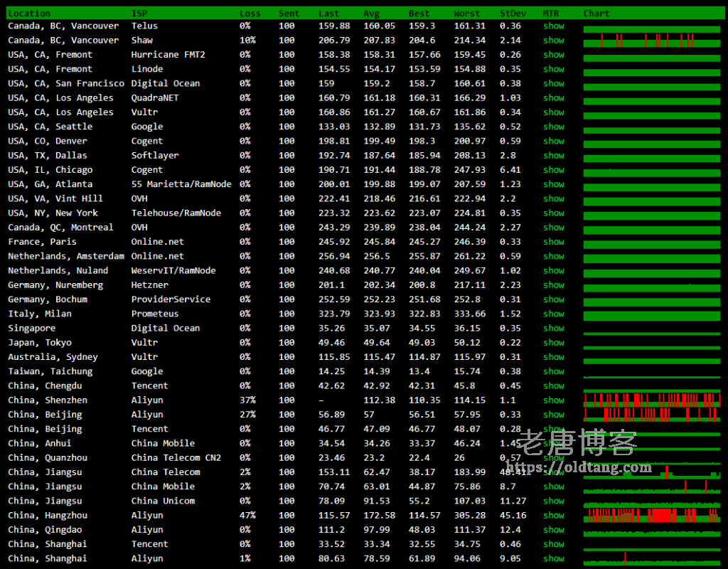728x569 pixels.
Task: Click the Avg column header
Action: 371,14
